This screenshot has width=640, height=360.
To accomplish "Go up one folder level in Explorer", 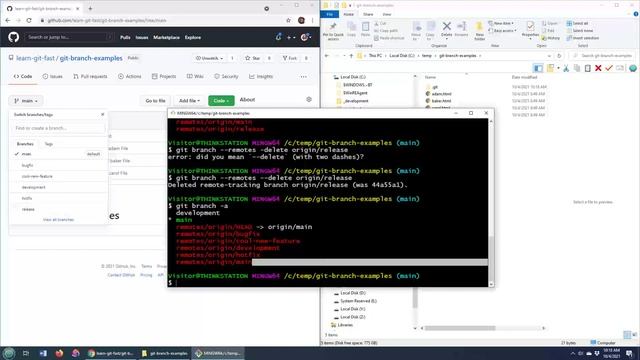I will tap(351, 56).
